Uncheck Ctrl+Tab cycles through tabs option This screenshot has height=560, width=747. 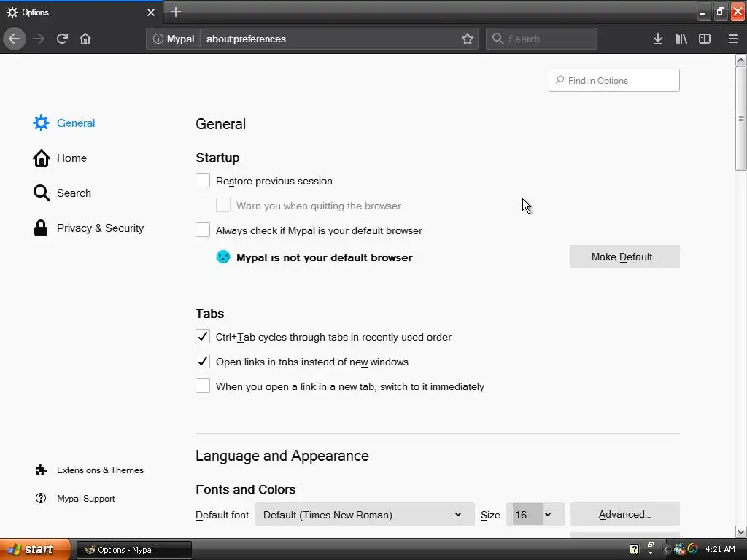pyautogui.click(x=203, y=337)
